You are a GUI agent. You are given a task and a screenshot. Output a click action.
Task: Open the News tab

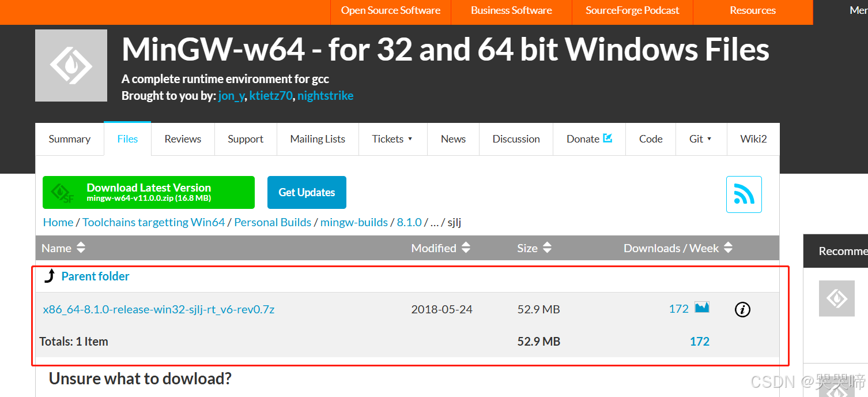click(x=453, y=139)
